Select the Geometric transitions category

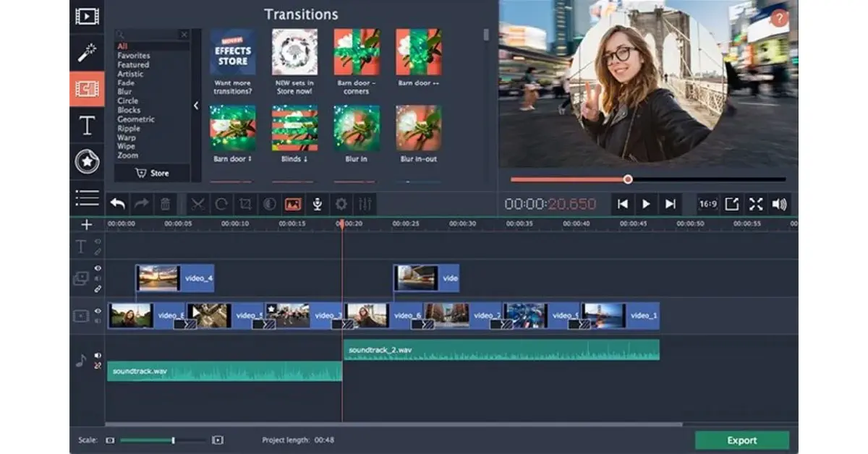tap(135, 119)
